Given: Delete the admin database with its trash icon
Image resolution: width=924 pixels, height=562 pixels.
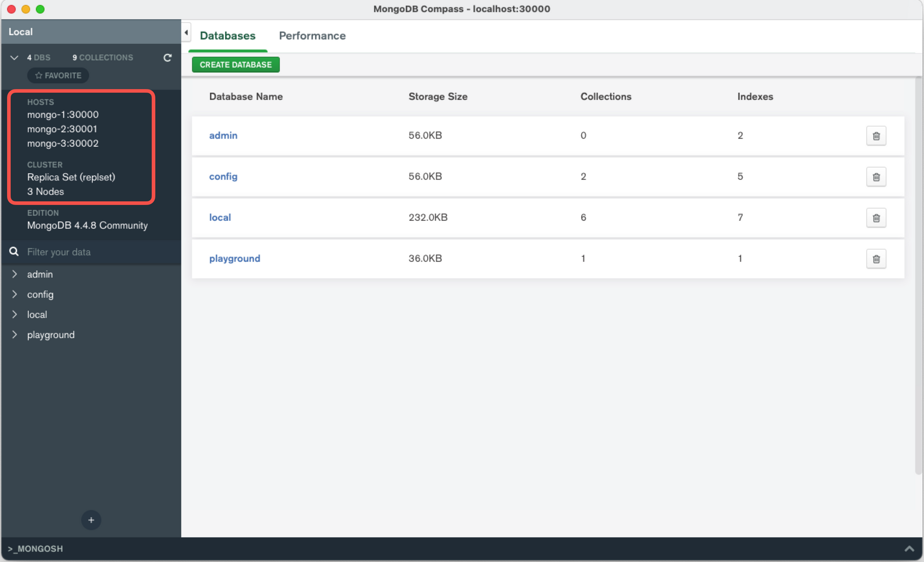Looking at the screenshot, I should pos(876,136).
